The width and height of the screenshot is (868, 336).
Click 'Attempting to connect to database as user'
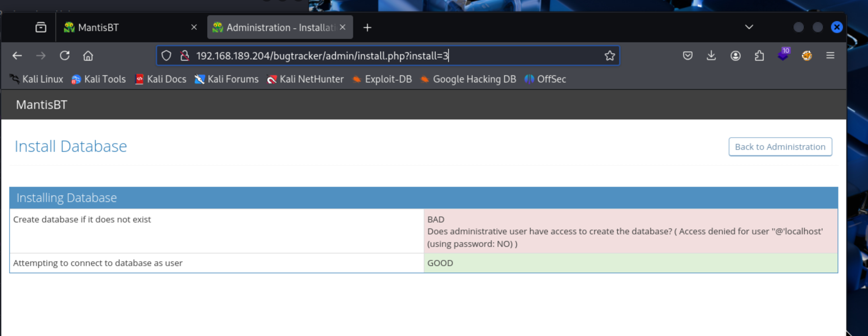coord(98,263)
